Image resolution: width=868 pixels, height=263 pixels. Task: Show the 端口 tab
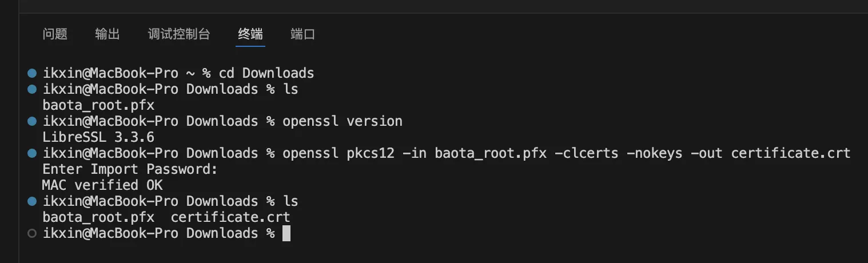tap(303, 34)
